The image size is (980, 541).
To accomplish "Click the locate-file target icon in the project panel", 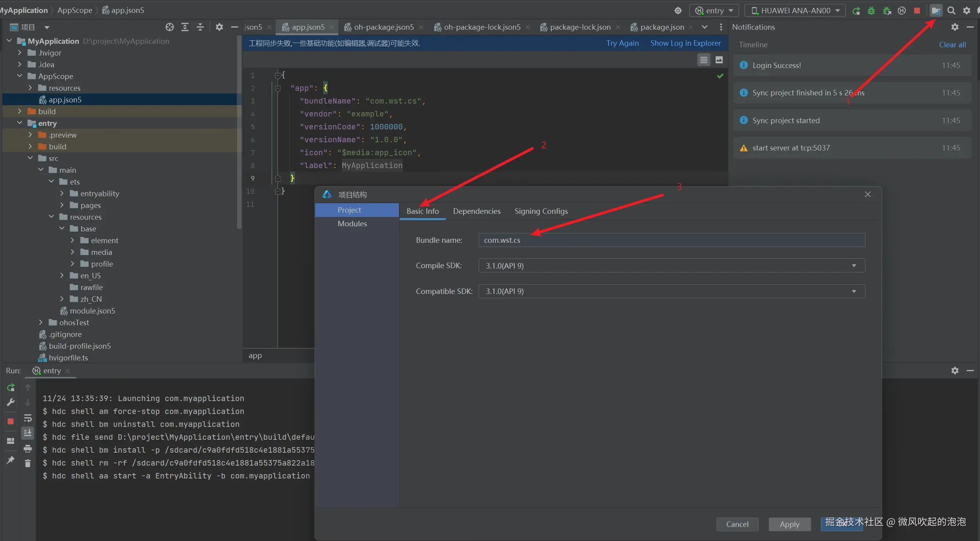I will [169, 27].
